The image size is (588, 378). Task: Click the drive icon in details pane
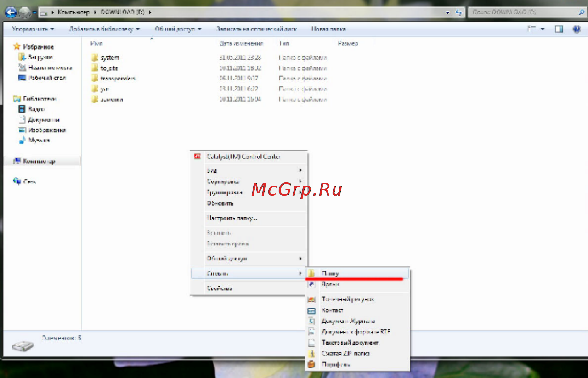pos(23,346)
